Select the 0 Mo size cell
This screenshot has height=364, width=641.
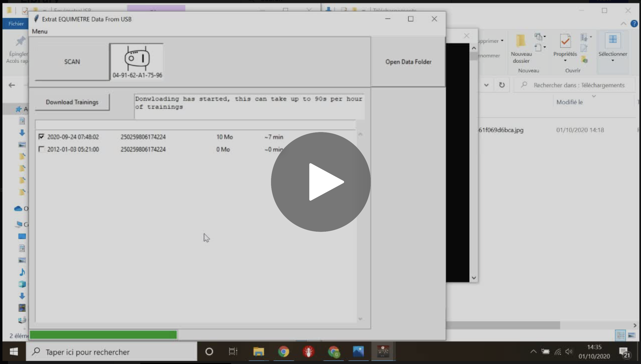[223, 149]
